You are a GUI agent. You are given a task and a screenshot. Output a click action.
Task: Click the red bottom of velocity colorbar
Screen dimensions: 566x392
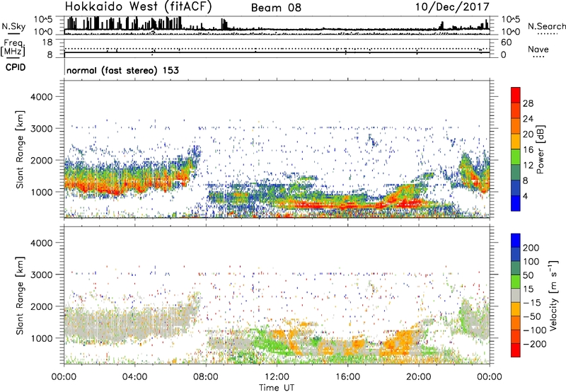tap(516, 350)
